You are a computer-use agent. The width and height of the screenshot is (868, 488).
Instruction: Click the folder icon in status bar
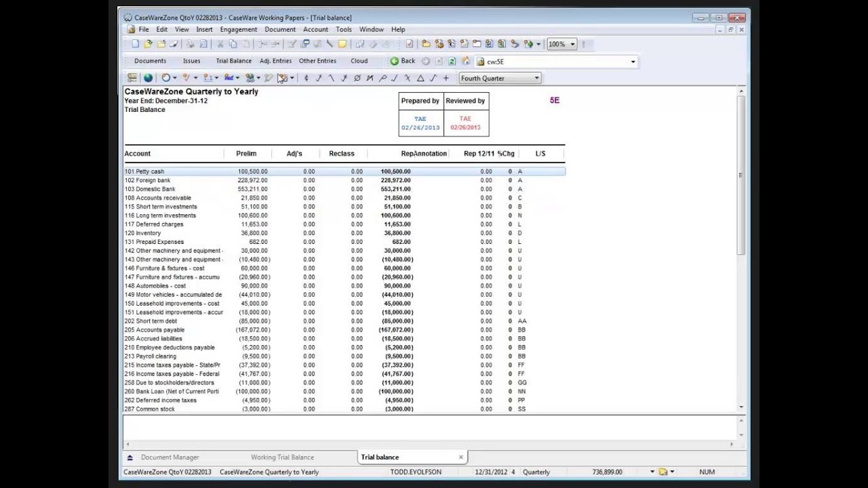click(x=663, y=472)
